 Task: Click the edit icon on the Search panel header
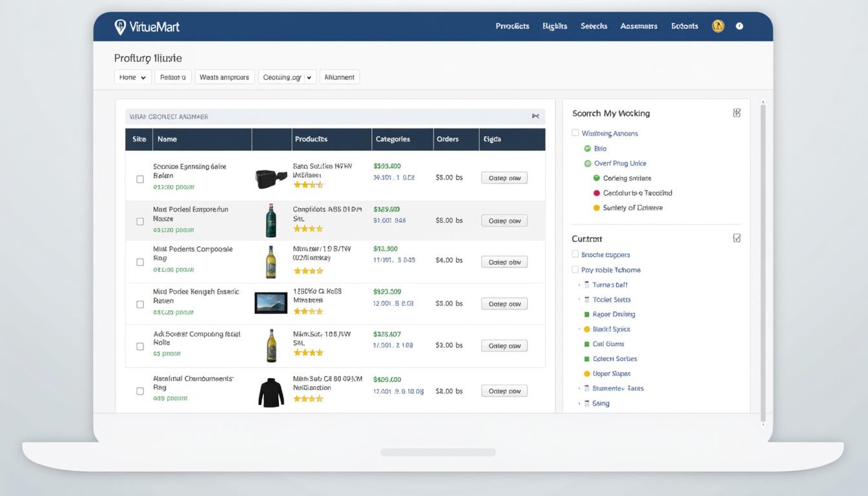click(737, 112)
